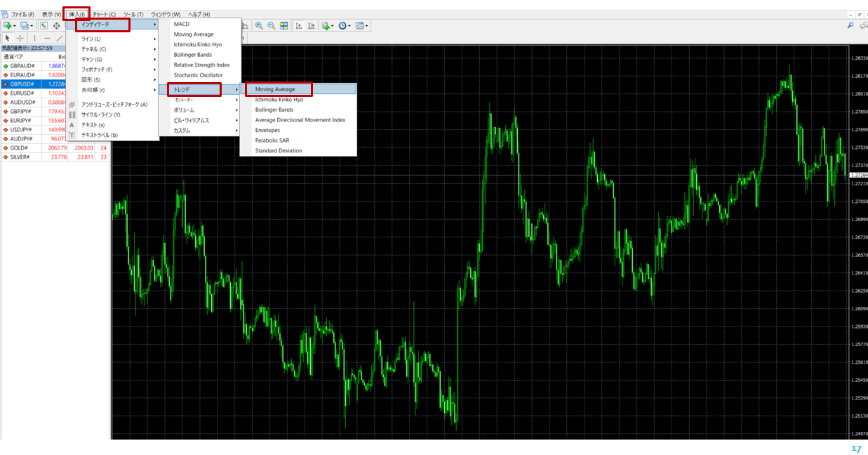
Task: Click the zoom in magnifier icon
Action: tap(259, 26)
